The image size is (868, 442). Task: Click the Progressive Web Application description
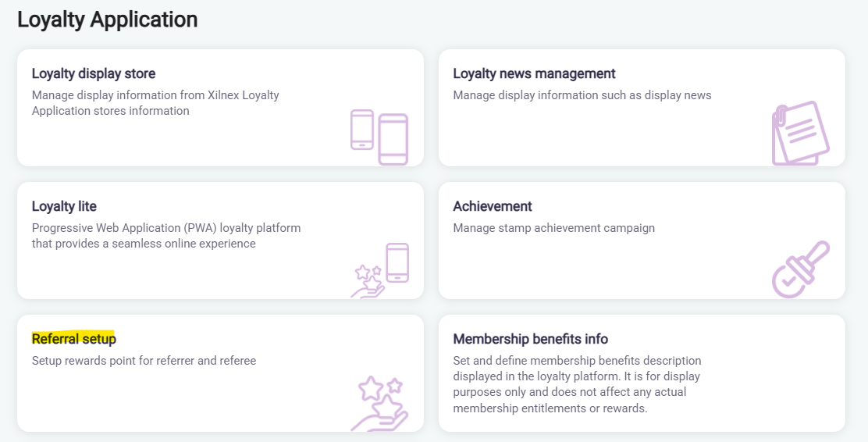[x=166, y=236]
